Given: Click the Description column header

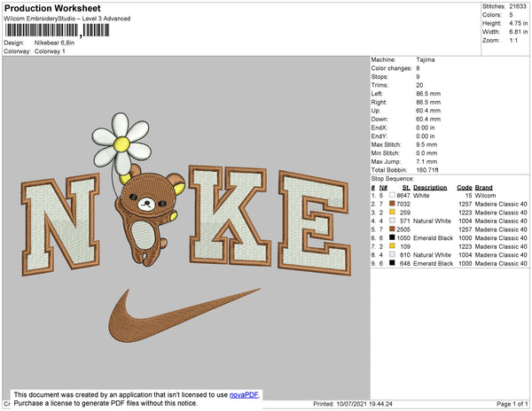Looking at the screenshot, I should pos(430,188).
